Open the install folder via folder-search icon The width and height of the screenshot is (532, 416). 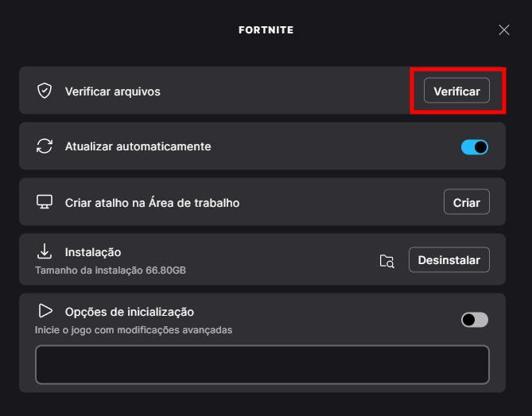pyautogui.click(x=387, y=261)
